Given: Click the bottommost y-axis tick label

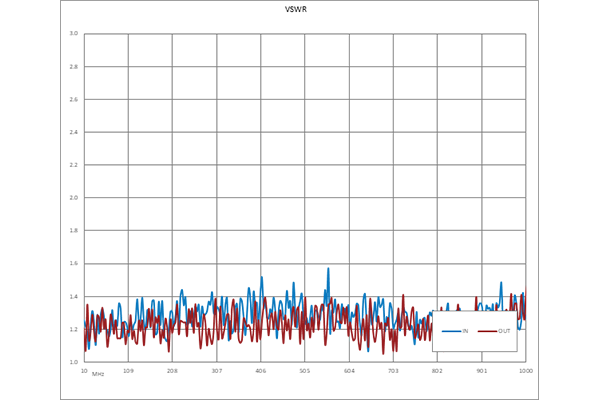Looking at the screenshot, I should coord(72,358).
